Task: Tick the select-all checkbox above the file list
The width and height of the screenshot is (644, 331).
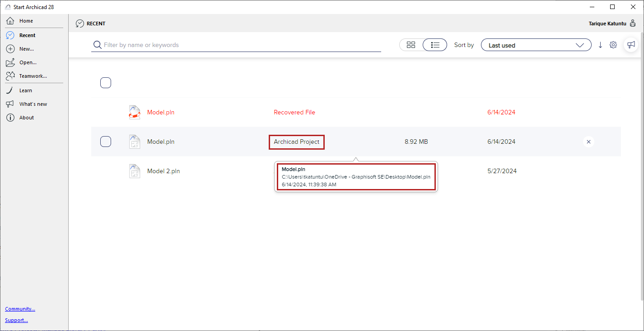Action: point(106,83)
